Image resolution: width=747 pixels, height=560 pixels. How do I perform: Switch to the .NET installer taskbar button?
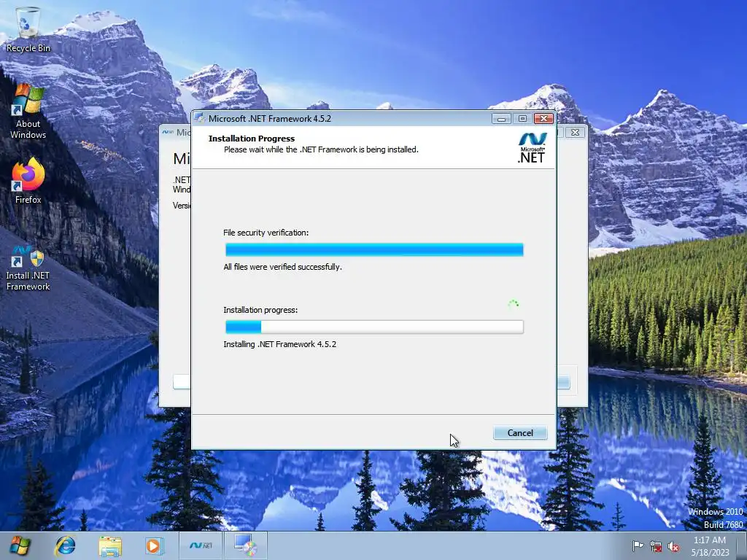tap(201, 545)
